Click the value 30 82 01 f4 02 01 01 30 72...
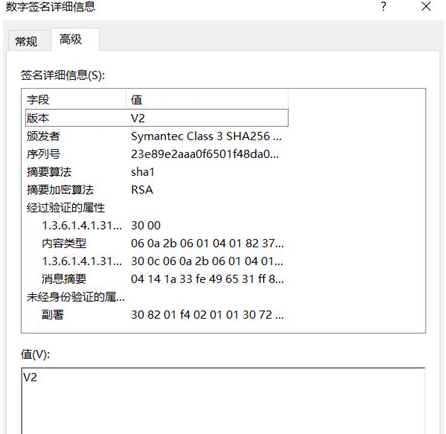Screen dimensions: 446x434 (207, 314)
